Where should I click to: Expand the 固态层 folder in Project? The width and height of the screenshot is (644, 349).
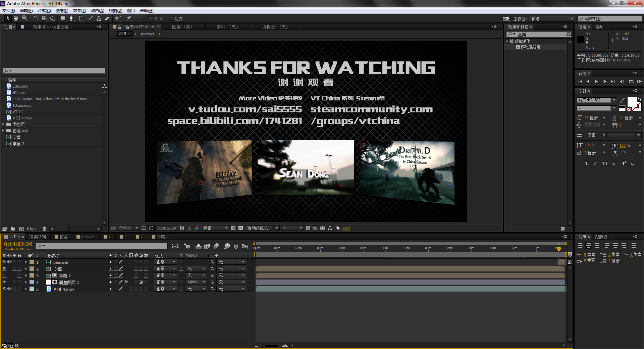coord(3,124)
